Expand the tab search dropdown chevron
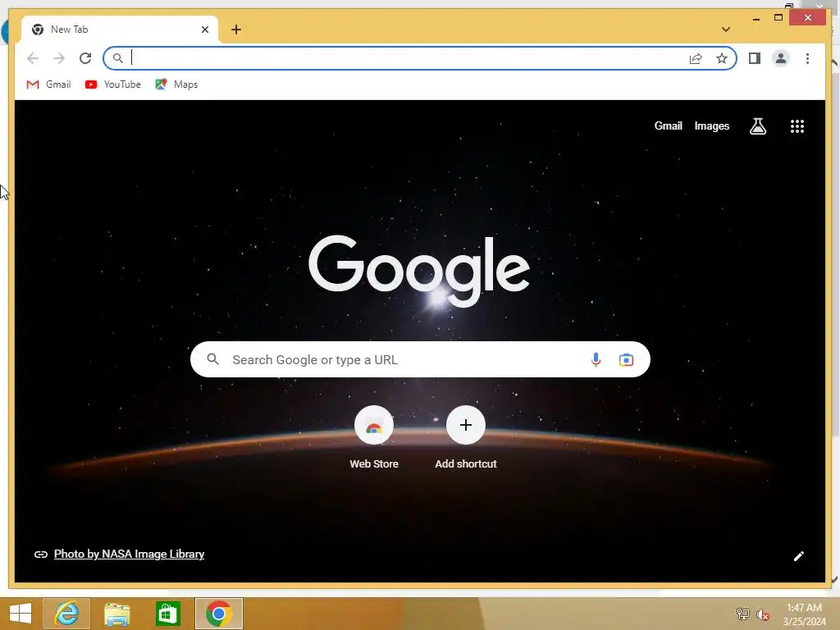This screenshot has width=840, height=630. tap(725, 30)
